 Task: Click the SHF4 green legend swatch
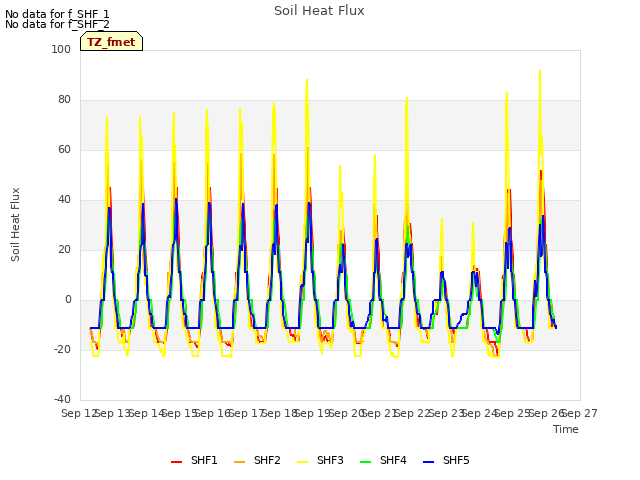pos(366,461)
